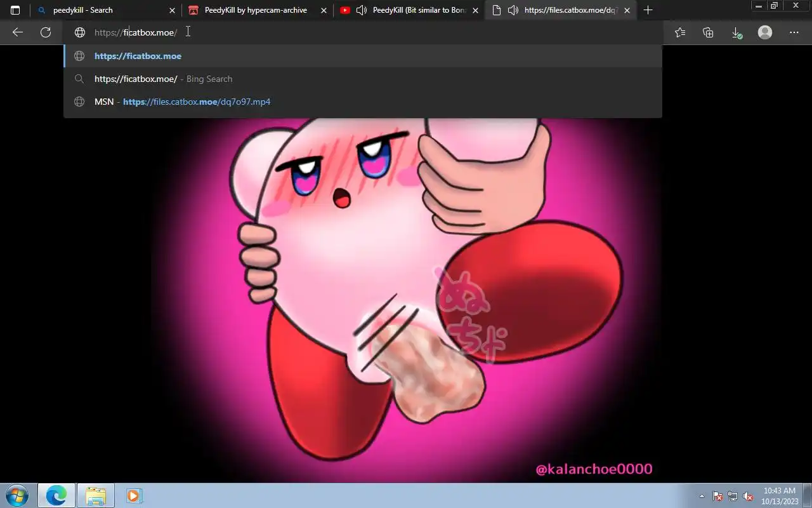This screenshot has width=812, height=508.
Task: Open the media player taskbar icon
Action: [134, 495]
